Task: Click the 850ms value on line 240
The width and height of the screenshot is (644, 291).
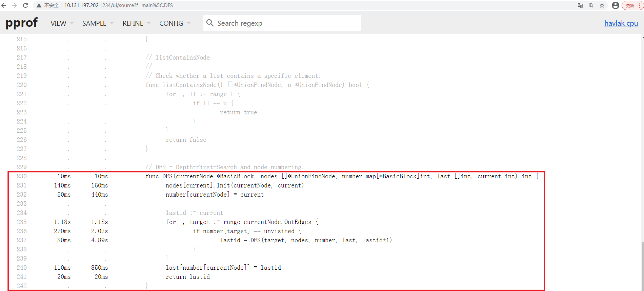Action: pos(100,268)
